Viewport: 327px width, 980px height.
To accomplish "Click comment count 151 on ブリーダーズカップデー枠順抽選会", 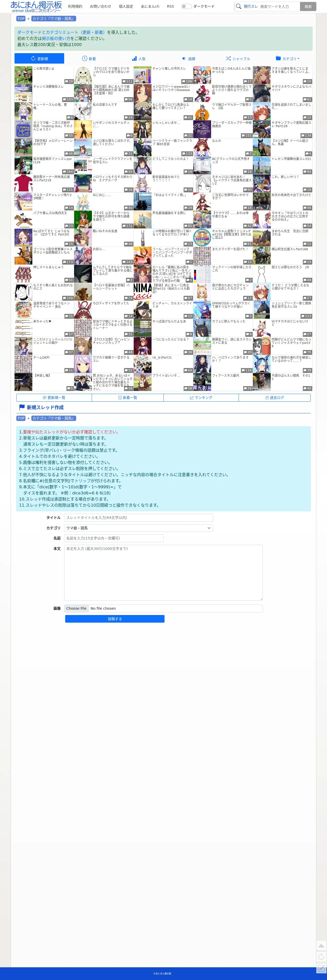I will coord(246,135).
